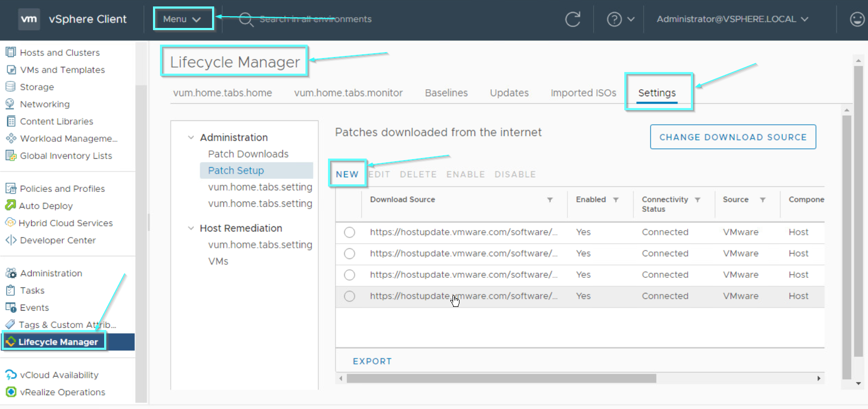868x409 pixels.
Task: Switch to the Settings tab
Action: tap(657, 93)
